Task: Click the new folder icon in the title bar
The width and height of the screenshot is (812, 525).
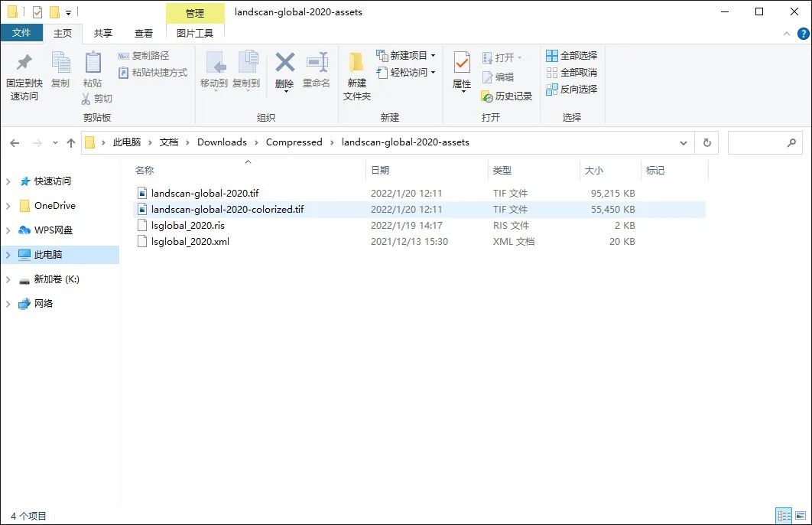Action: (54, 12)
